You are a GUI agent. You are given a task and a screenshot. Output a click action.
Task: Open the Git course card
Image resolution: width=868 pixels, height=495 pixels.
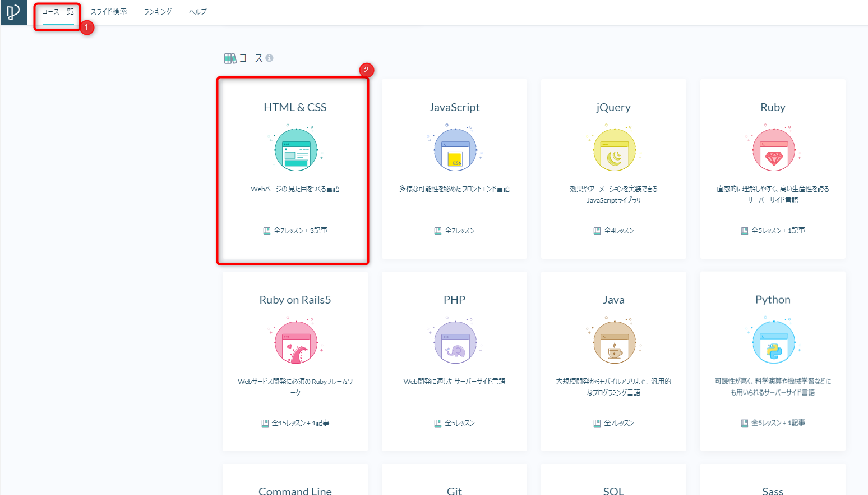pyautogui.click(x=455, y=480)
